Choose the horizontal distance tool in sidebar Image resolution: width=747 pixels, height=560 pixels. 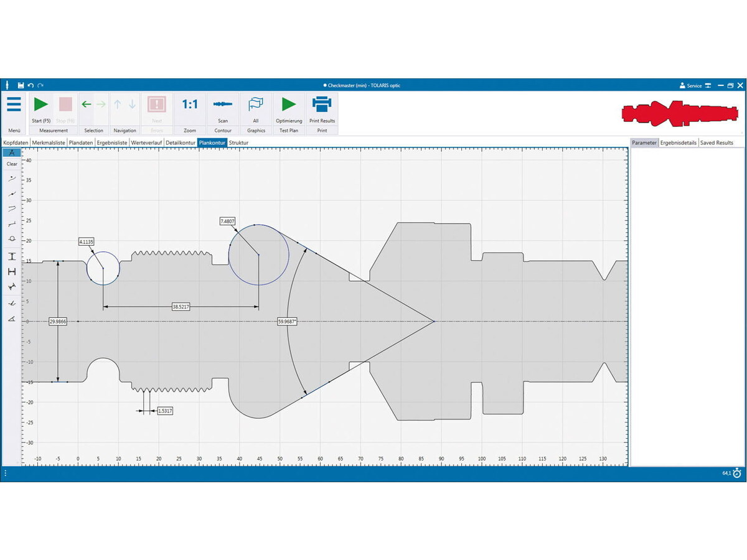[x=12, y=271]
